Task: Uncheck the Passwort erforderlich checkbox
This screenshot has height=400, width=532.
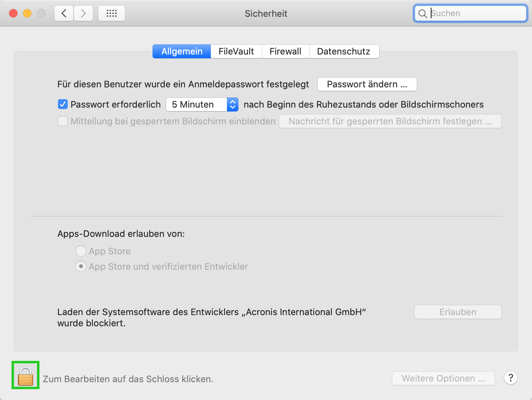Action: tap(63, 104)
